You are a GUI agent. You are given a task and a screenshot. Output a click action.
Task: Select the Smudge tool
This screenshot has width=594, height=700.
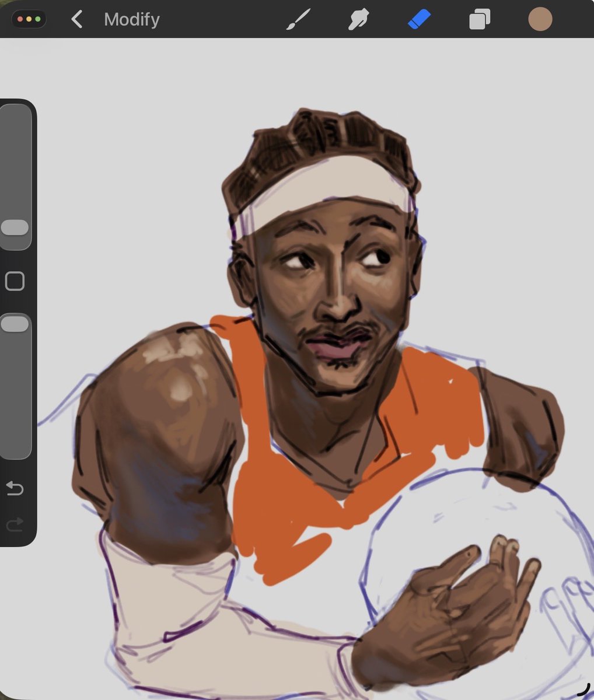coord(358,19)
